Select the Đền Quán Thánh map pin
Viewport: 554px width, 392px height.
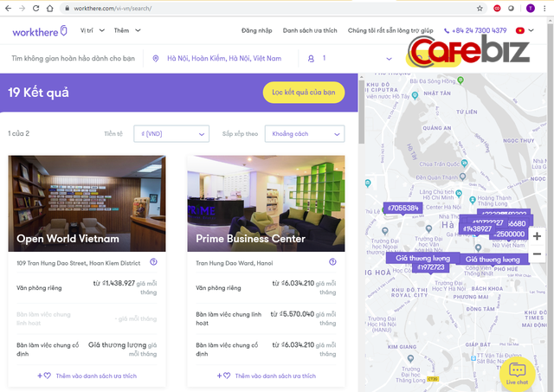(462, 177)
